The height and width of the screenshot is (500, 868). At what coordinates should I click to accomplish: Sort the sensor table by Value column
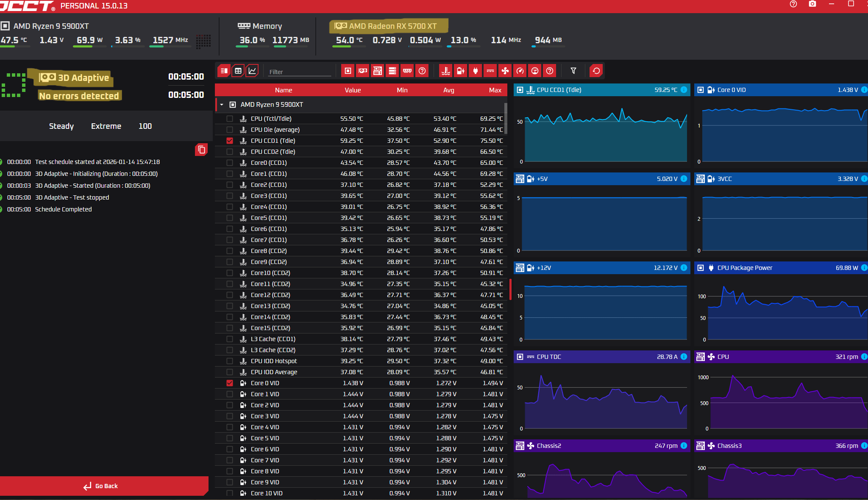click(x=353, y=90)
